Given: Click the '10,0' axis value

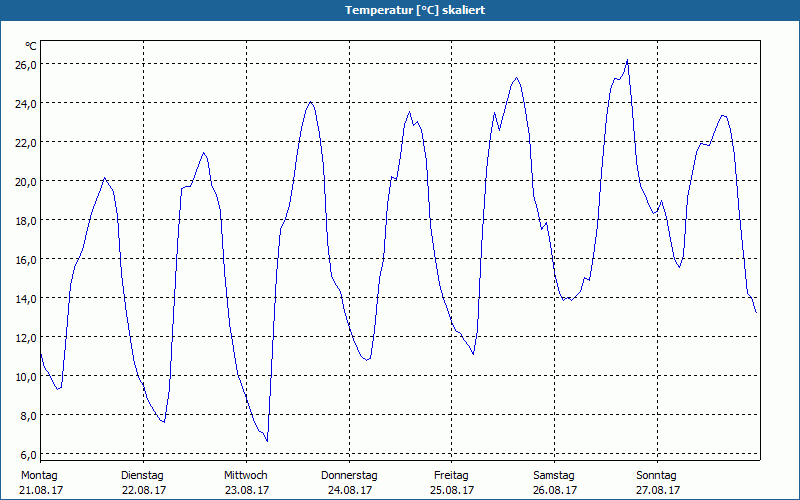Looking at the screenshot, I should click(28, 377).
